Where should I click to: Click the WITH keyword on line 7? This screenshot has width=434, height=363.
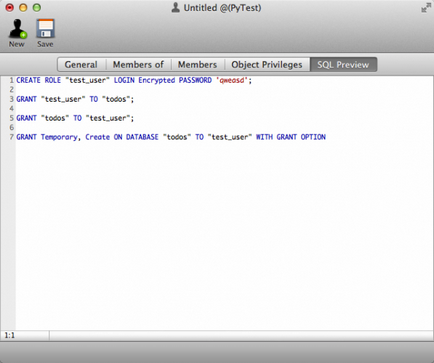(264, 137)
